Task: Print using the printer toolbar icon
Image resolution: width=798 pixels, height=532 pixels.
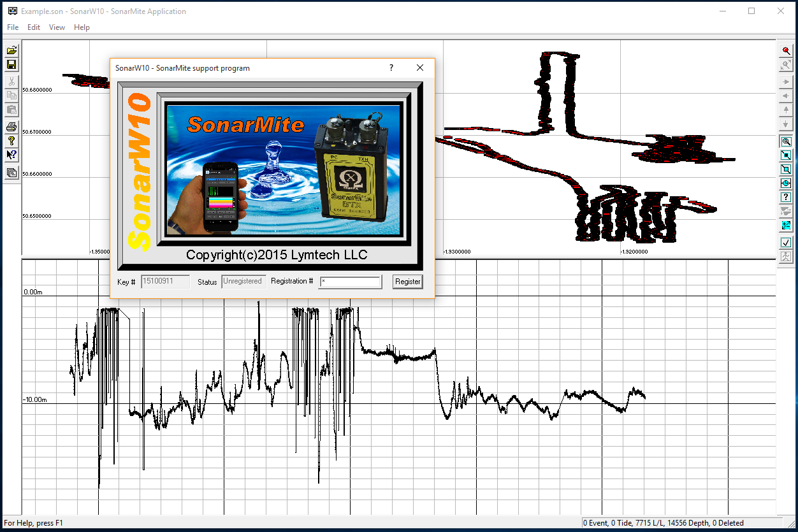Action: click(11, 127)
